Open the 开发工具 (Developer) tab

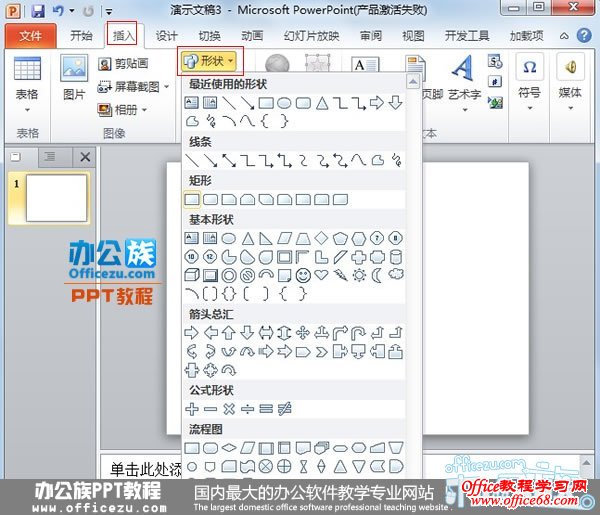click(467, 36)
